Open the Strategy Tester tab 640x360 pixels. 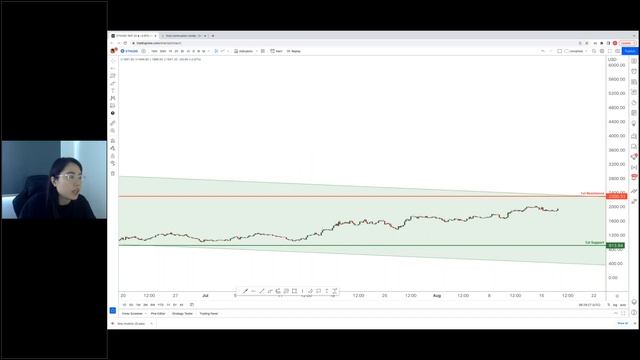click(182, 313)
